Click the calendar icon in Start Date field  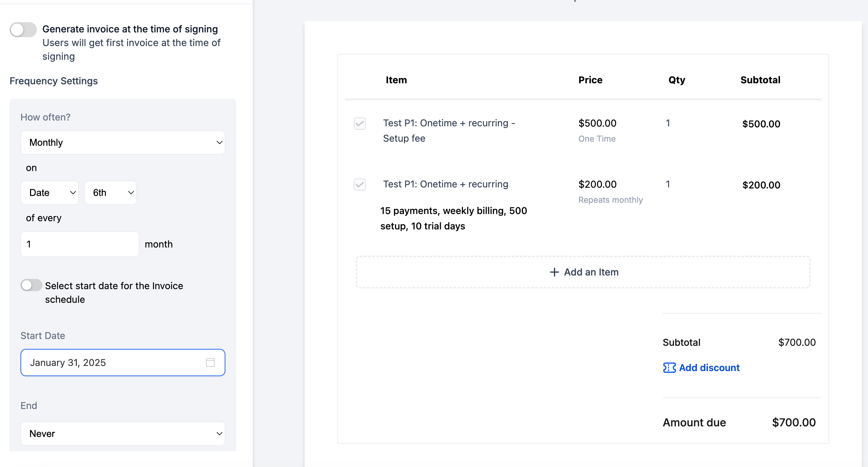point(210,362)
